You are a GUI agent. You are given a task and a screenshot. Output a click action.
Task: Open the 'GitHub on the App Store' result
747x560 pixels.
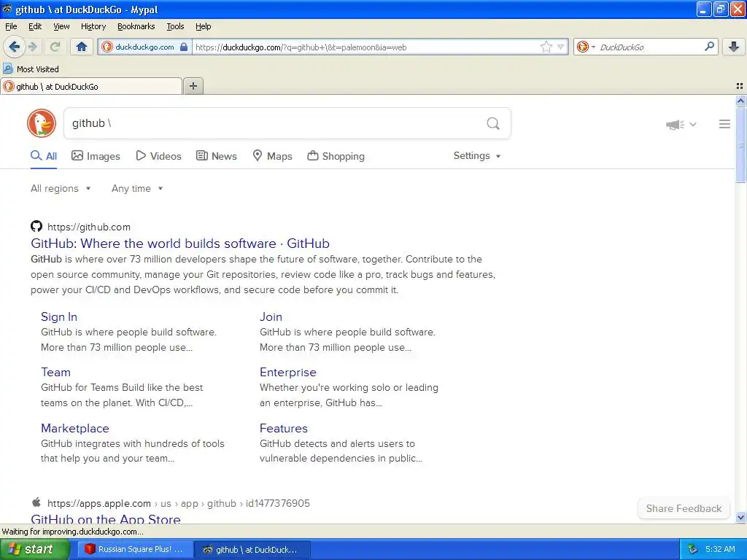(106, 518)
